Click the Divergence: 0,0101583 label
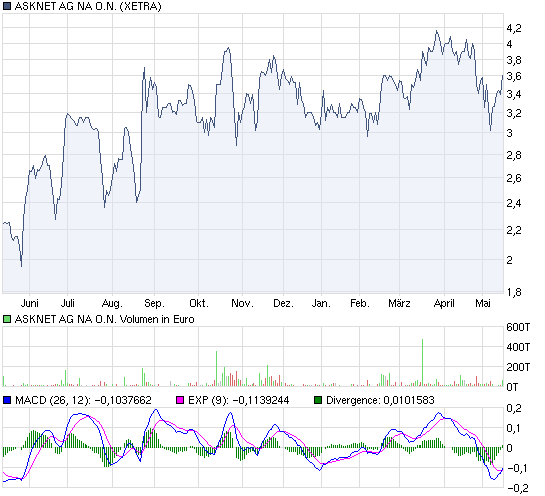 pos(380,400)
